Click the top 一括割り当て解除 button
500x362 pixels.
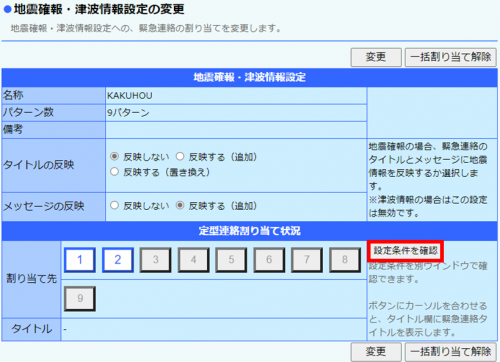coord(451,57)
